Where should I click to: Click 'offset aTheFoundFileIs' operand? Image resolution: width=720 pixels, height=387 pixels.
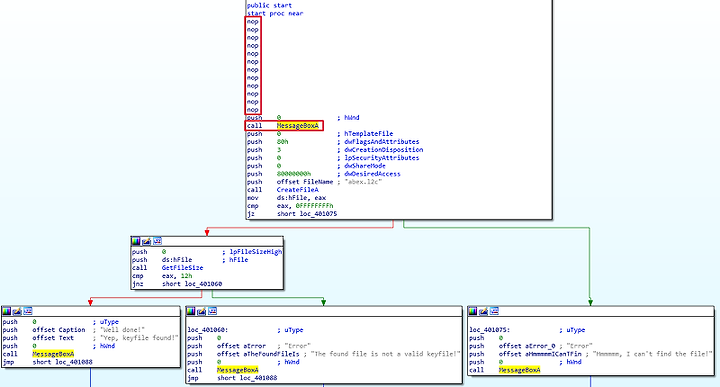(x=258, y=354)
